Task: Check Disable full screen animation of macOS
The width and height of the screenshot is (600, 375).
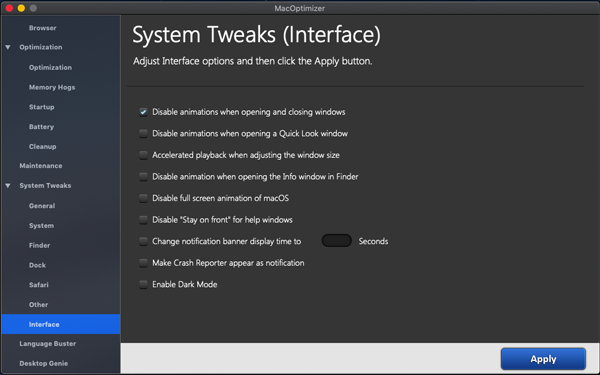Action: [143, 198]
